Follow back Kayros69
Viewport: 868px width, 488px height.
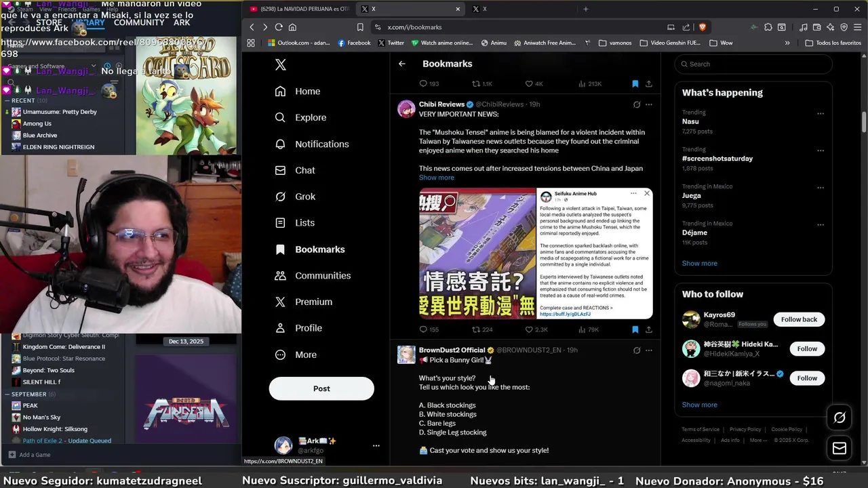tap(799, 319)
